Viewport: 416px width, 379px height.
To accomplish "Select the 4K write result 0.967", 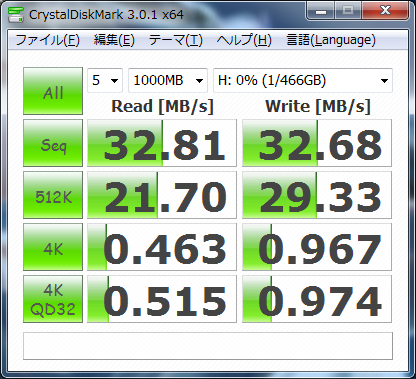I will (x=317, y=247).
